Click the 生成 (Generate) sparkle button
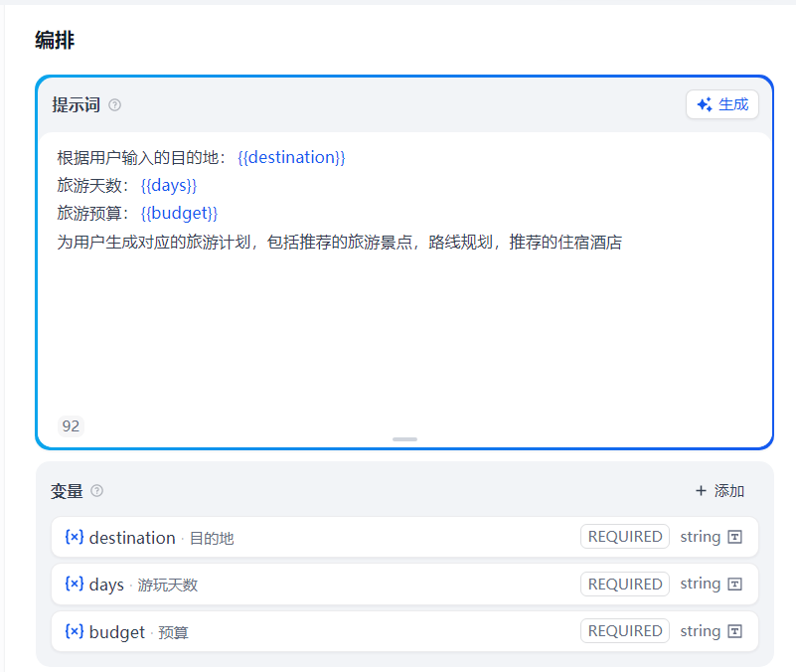 [722, 104]
